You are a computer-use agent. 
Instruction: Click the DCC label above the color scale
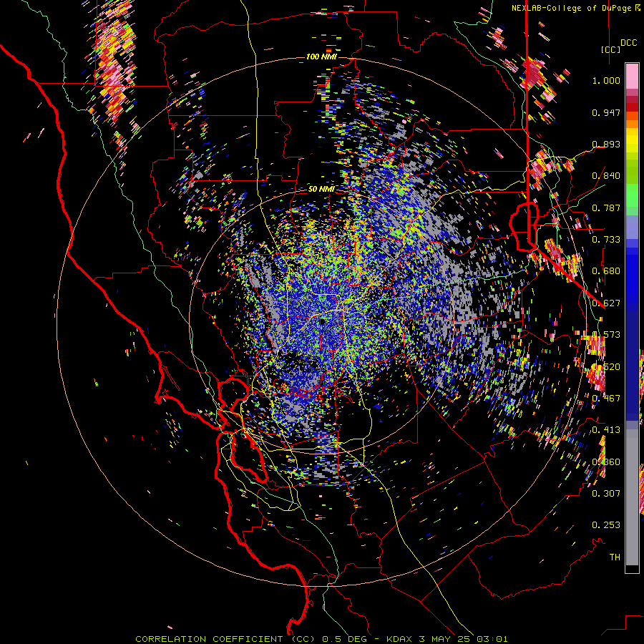coord(628,43)
